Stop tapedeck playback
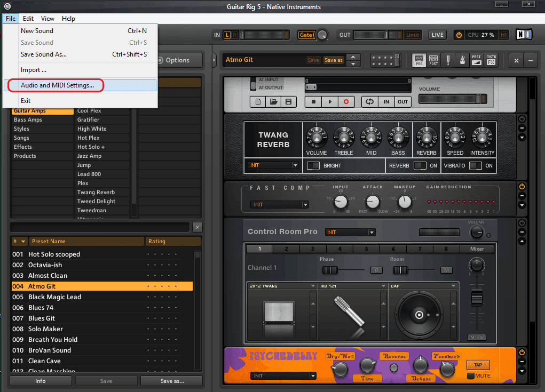Image resolution: width=545 pixels, height=392 pixels. tap(313, 102)
